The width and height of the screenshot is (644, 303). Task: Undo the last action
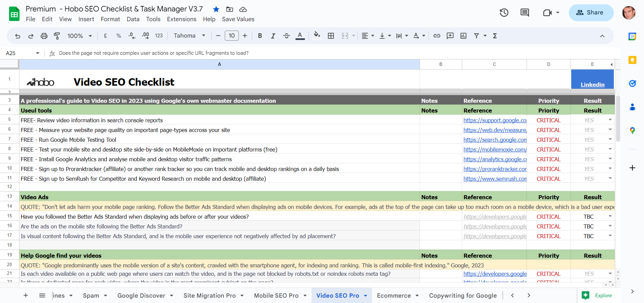[x=18, y=36]
